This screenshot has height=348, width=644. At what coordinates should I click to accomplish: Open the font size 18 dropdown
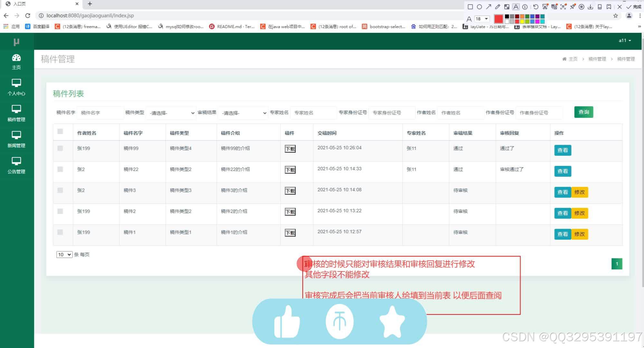(x=482, y=19)
